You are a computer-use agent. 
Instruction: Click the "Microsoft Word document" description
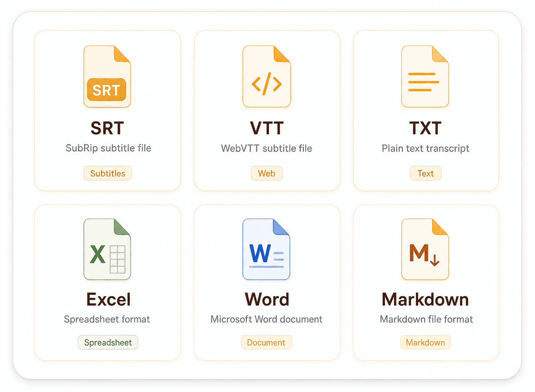267,319
